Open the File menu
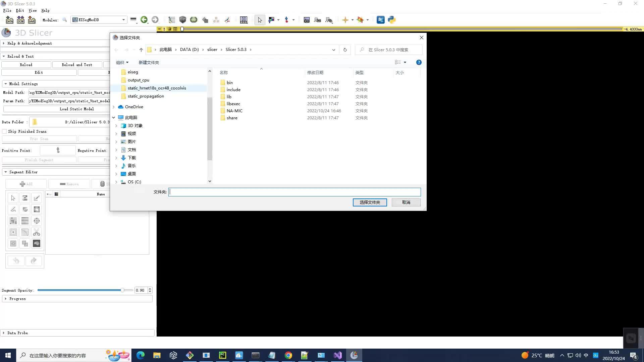Screen dimensions: 644x362 click(x=7, y=10)
